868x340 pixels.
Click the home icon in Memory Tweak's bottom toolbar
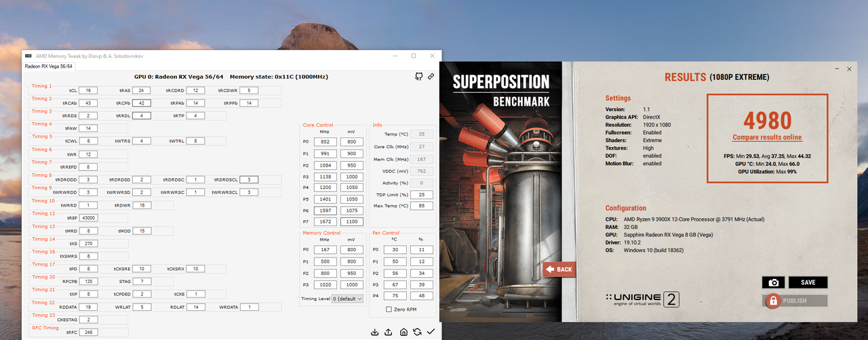coord(403,332)
